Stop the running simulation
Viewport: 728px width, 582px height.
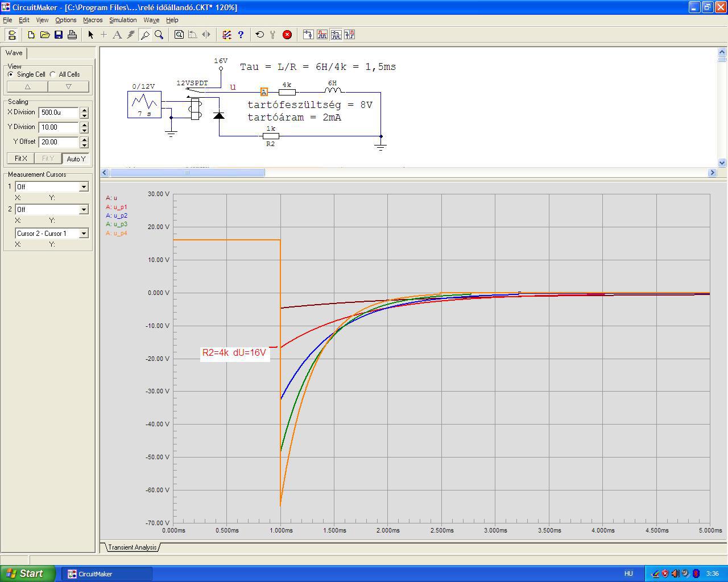click(287, 35)
